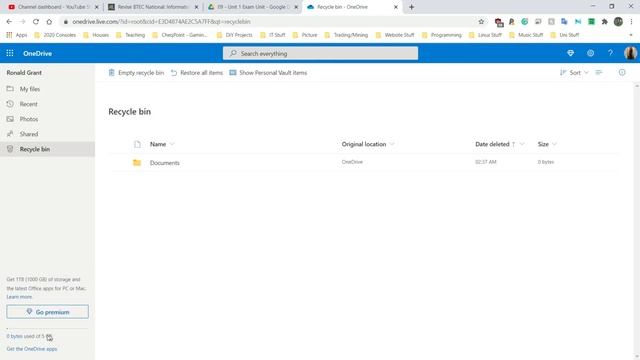Go to browser home page icon
The height and width of the screenshot is (360, 640).
(x=49, y=22)
